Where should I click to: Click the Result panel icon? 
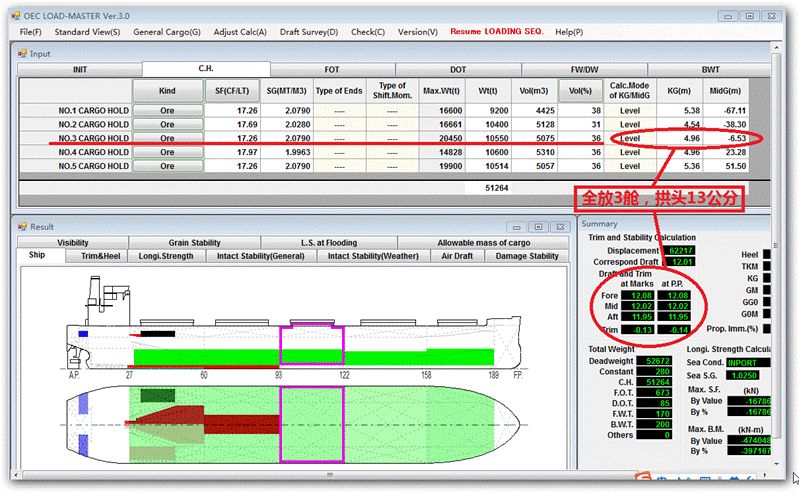coord(22,227)
